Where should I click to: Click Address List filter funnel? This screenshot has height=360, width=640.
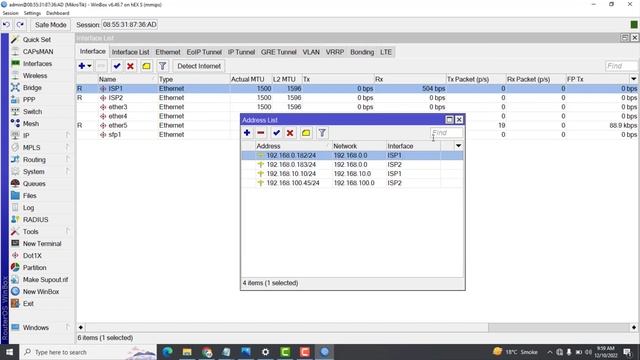coord(322,133)
